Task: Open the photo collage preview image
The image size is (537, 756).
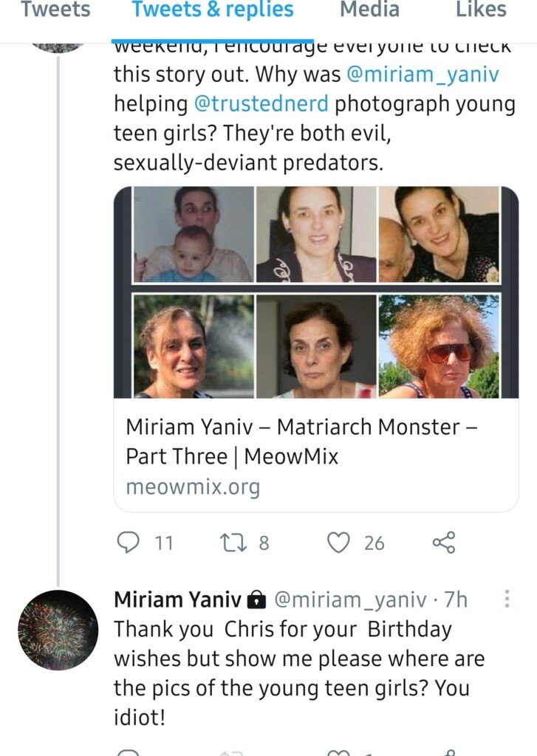Action: (x=316, y=292)
